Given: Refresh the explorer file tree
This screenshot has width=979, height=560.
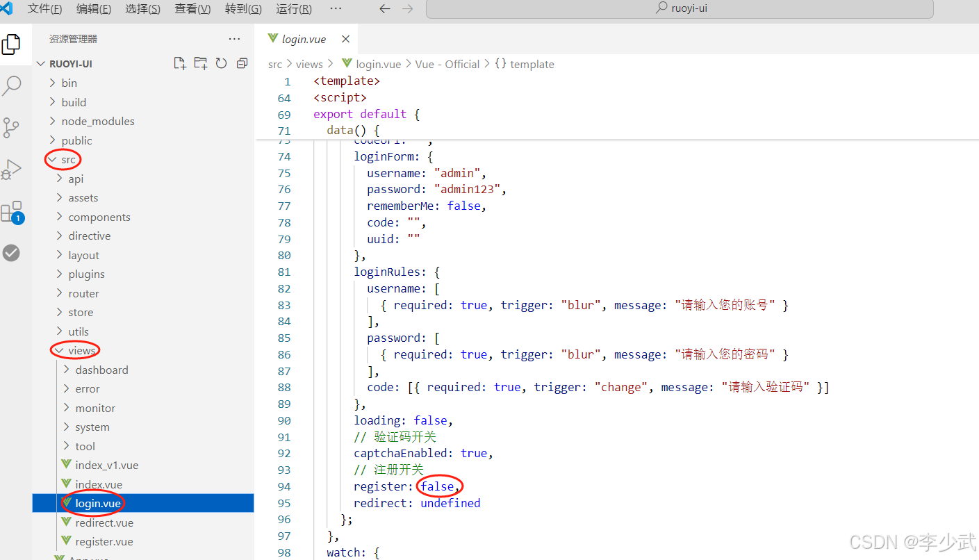Looking at the screenshot, I should pyautogui.click(x=221, y=63).
